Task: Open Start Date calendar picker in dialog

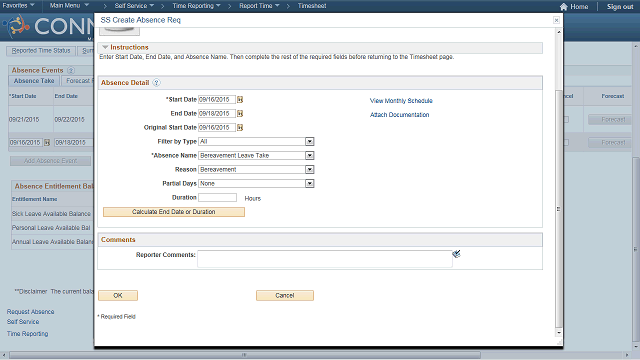Action: pyautogui.click(x=240, y=100)
